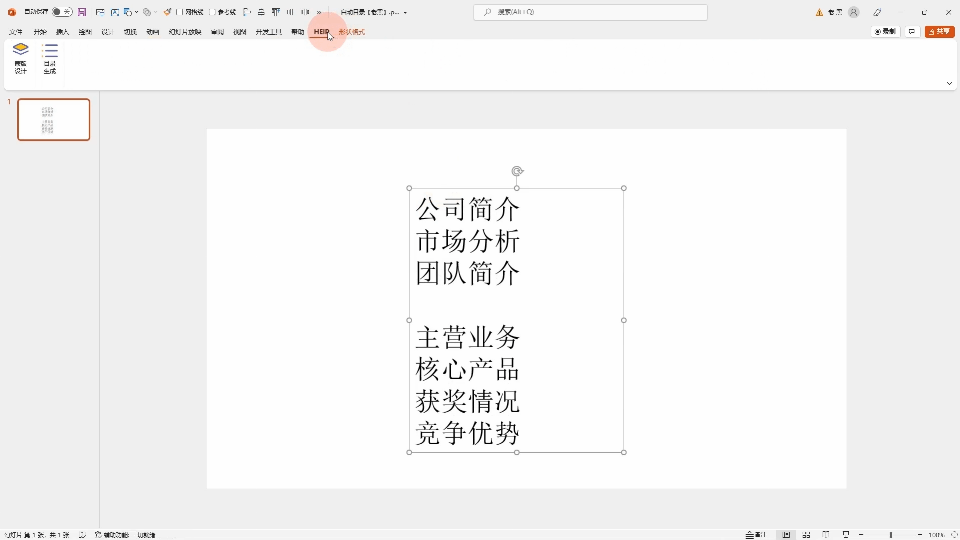Click the 100% zoom level text

click(x=936, y=534)
